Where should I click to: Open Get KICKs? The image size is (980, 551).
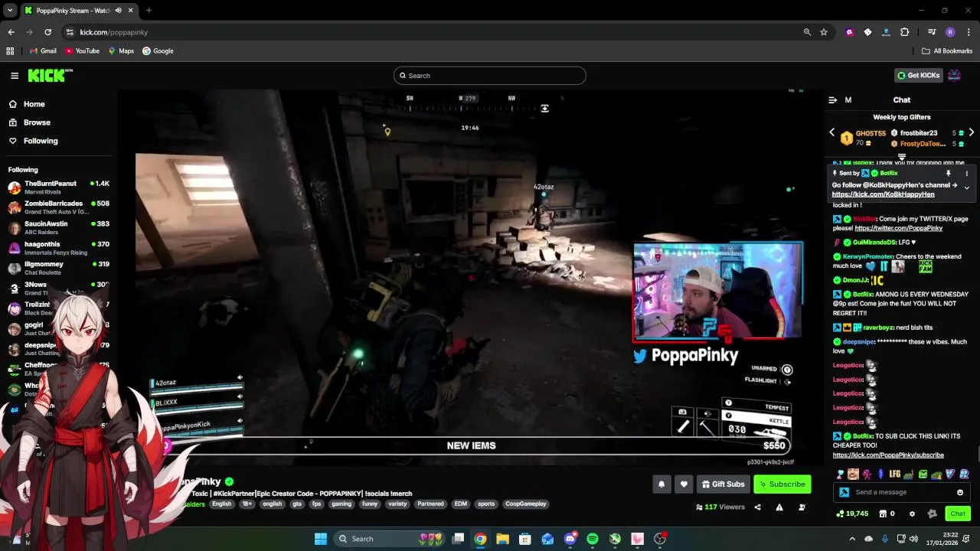click(918, 75)
